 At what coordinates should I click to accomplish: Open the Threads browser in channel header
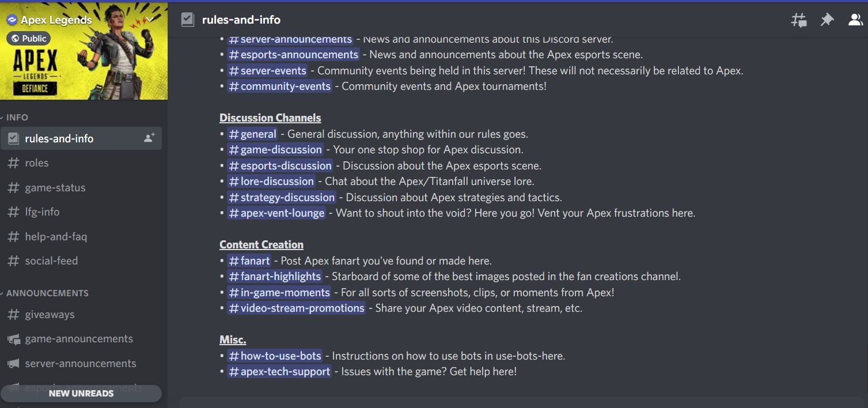(x=798, y=20)
